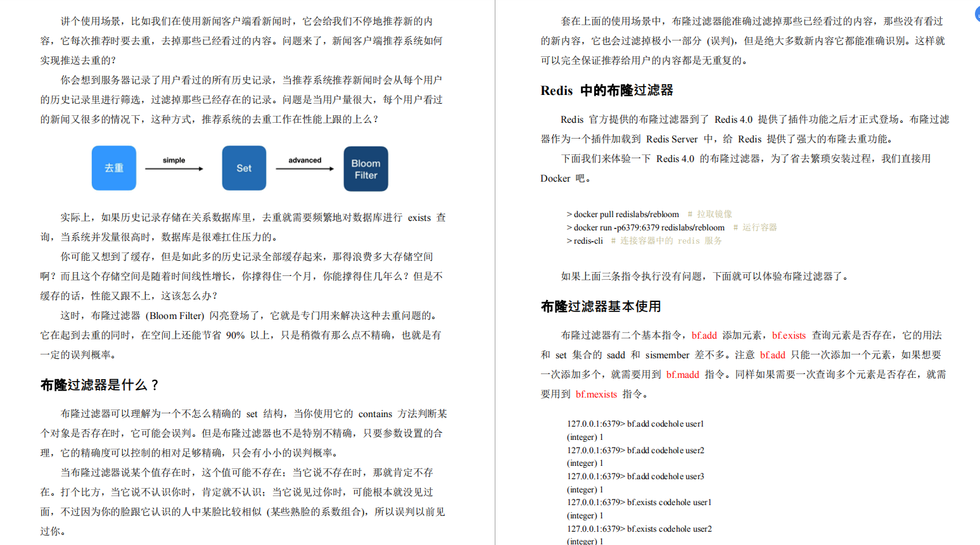Click terminal line 'bf.add codehole user2'
This screenshot has width=980, height=545.
coord(635,451)
